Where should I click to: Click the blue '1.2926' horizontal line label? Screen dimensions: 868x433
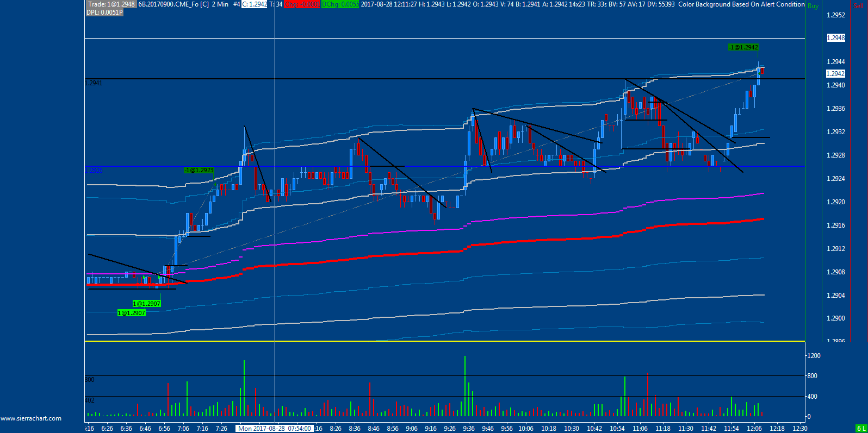(94, 170)
